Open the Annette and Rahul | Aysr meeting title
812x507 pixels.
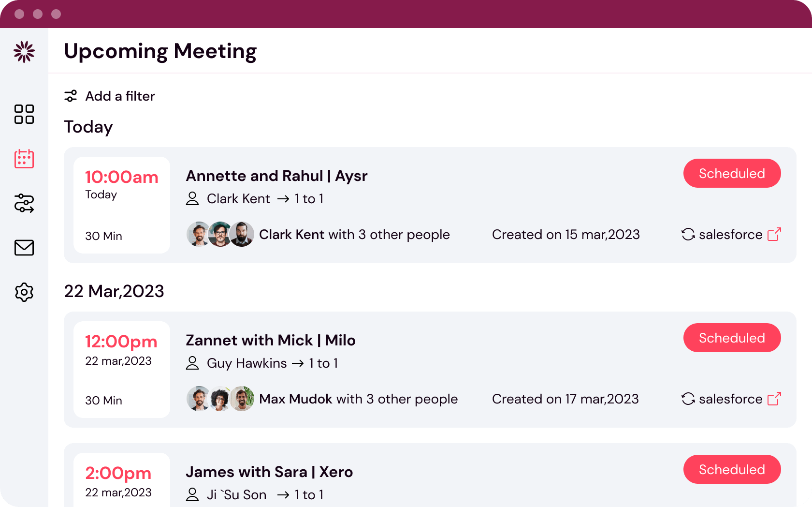click(x=276, y=176)
